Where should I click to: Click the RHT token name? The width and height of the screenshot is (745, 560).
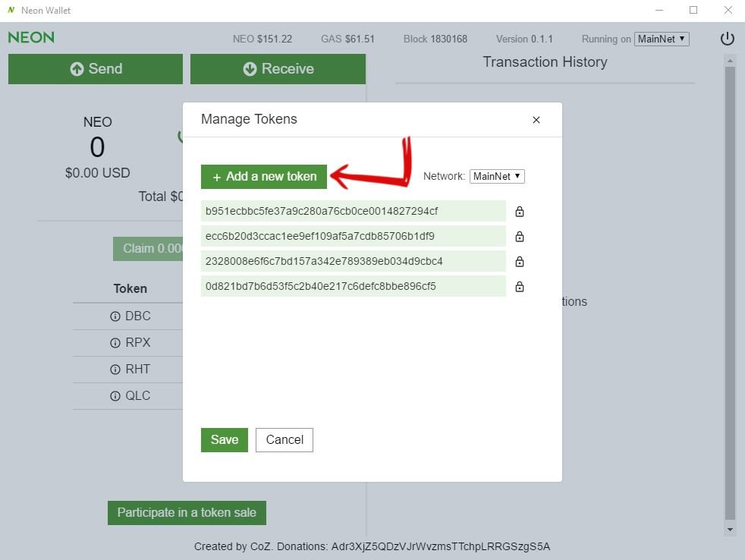[138, 370]
